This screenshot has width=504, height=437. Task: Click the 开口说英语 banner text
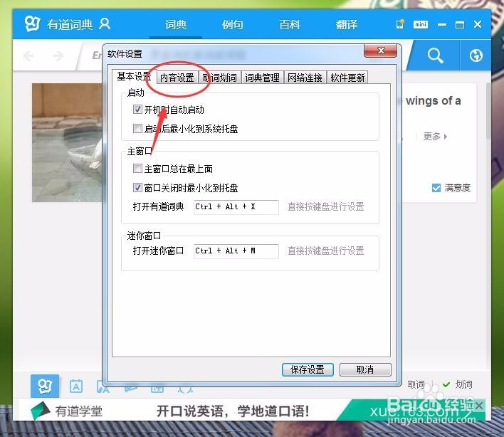point(233,411)
